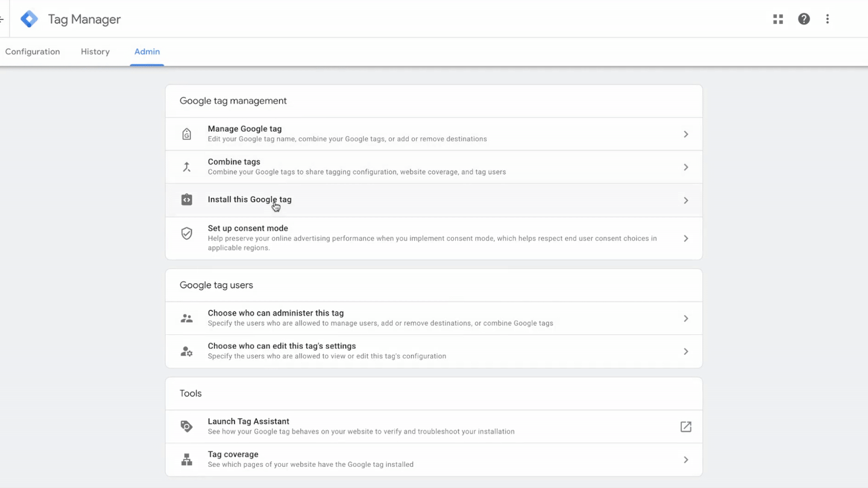The width and height of the screenshot is (868, 488).
Task: Open Launch Tag Assistant
Action: click(x=434, y=427)
